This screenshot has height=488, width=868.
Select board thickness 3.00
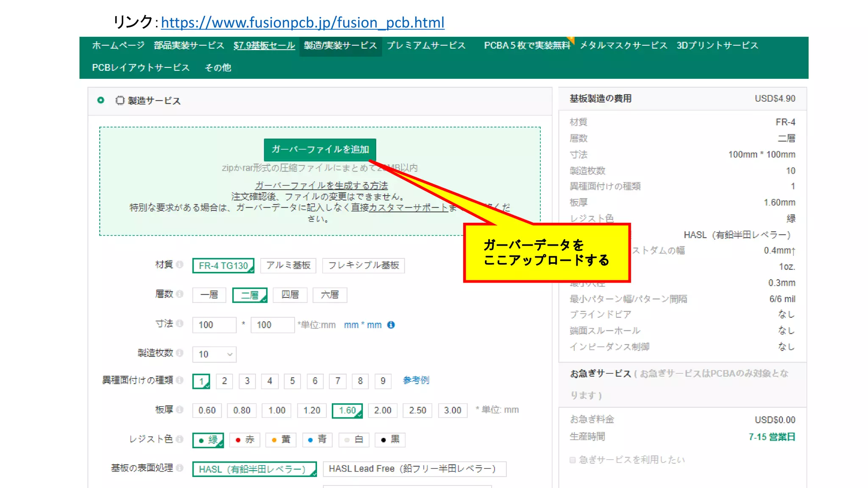coord(453,410)
